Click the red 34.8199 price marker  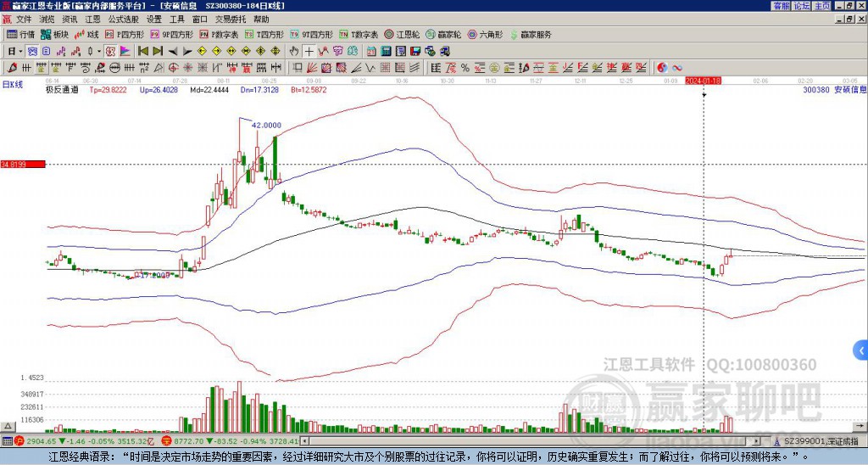[x=23, y=164]
